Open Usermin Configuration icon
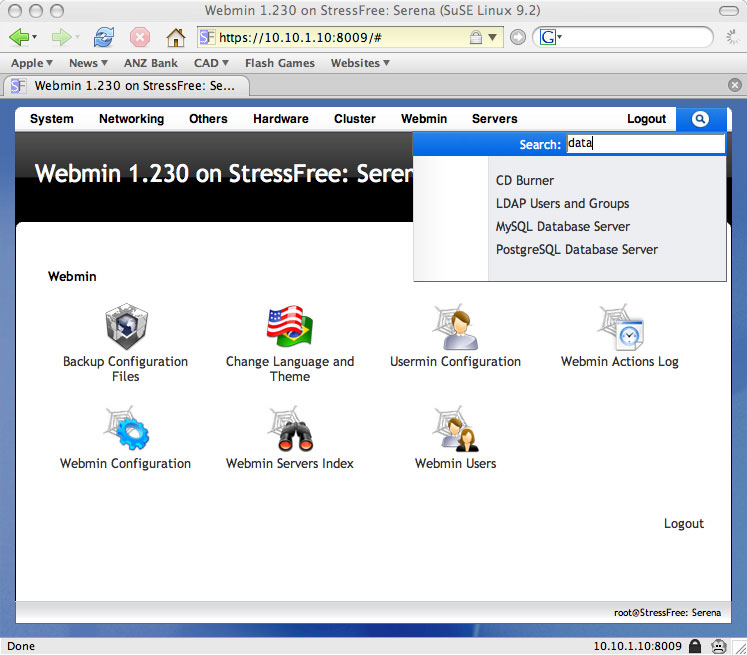Image resolution: width=747 pixels, height=655 pixels. (x=455, y=327)
